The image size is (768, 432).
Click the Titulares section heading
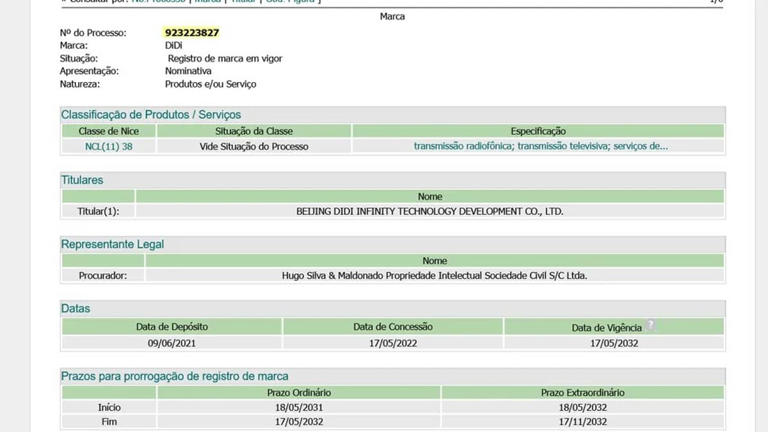(x=82, y=180)
